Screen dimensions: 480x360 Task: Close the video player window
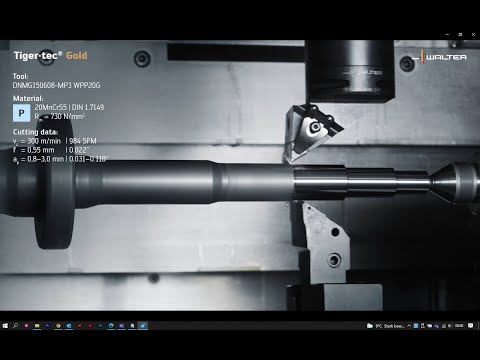point(473,34)
